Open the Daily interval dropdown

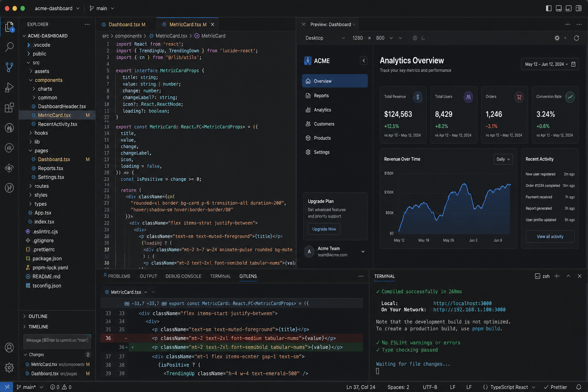pos(503,159)
